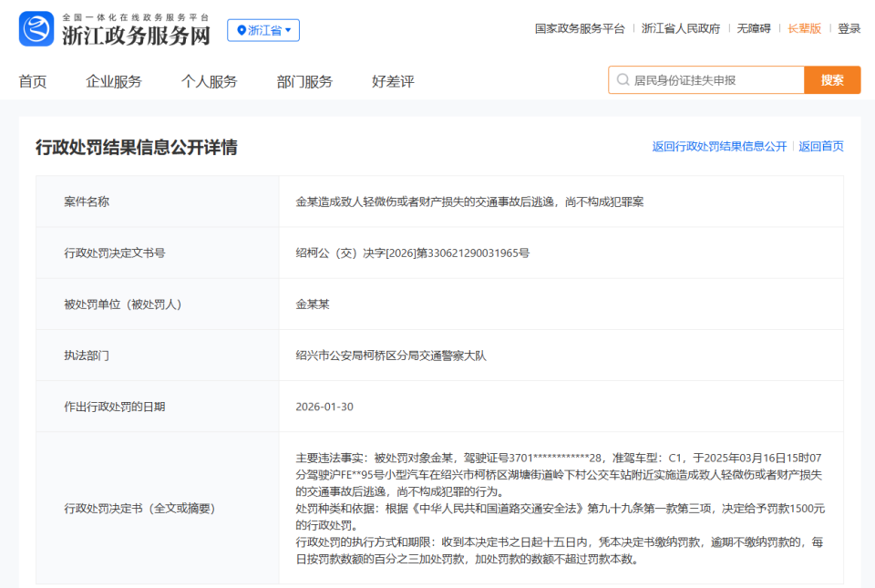
Task: Switch to the 首页 tab
Action: click(33, 80)
